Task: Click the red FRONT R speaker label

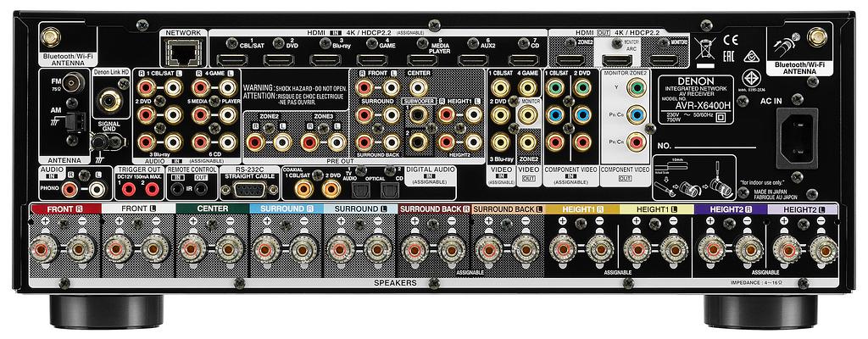Action: [66, 208]
